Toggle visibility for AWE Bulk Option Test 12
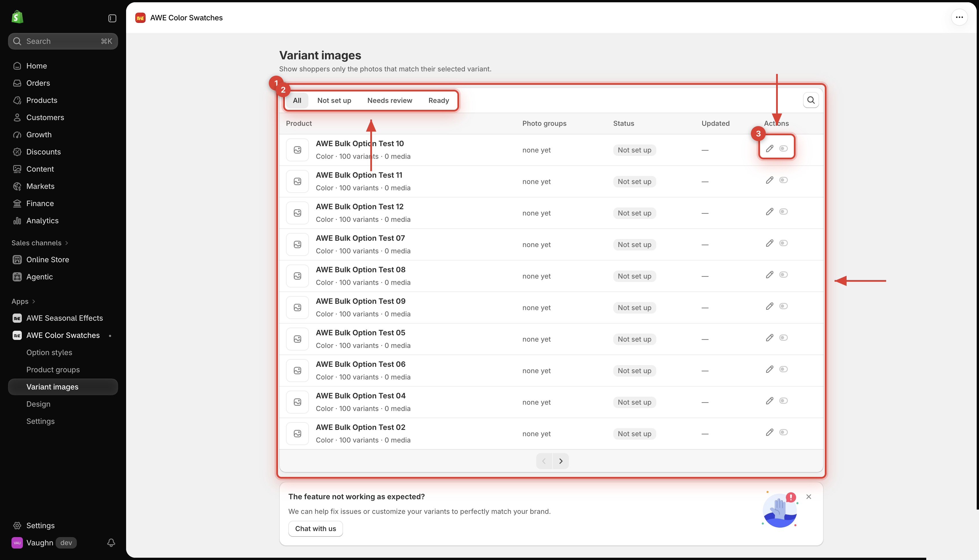 tap(783, 212)
